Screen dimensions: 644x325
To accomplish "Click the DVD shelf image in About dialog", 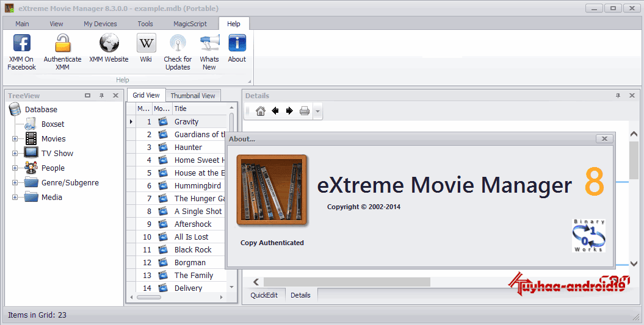I will 272,190.
